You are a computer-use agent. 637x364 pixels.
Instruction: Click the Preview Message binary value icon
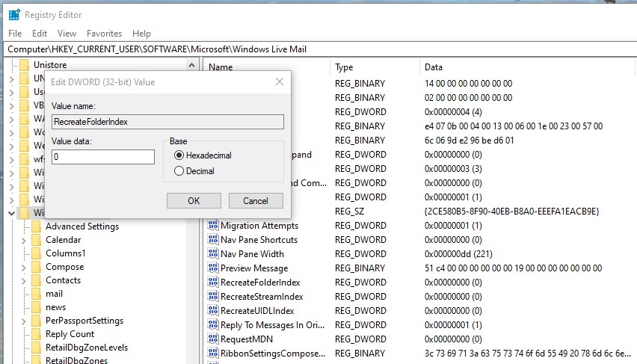click(x=213, y=268)
